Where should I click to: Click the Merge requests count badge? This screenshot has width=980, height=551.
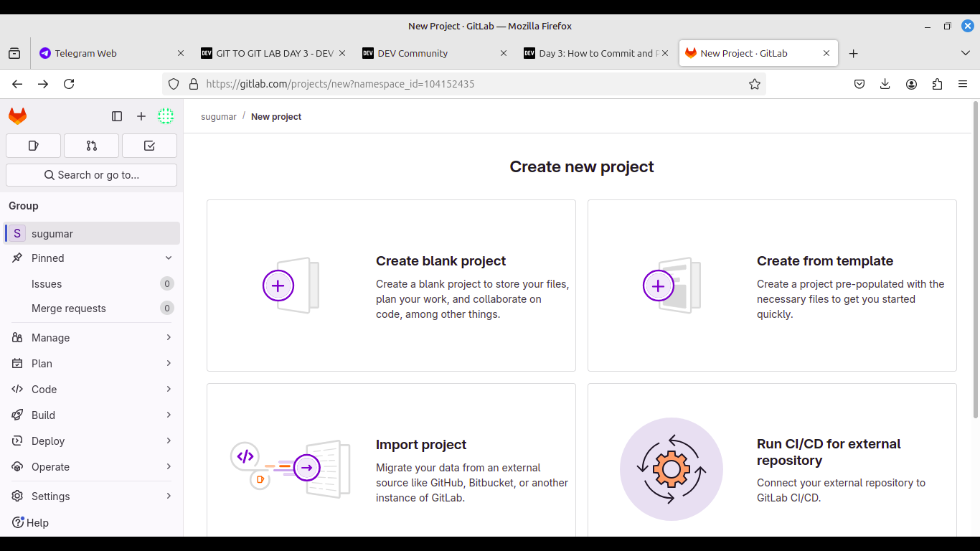(x=167, y=309)
